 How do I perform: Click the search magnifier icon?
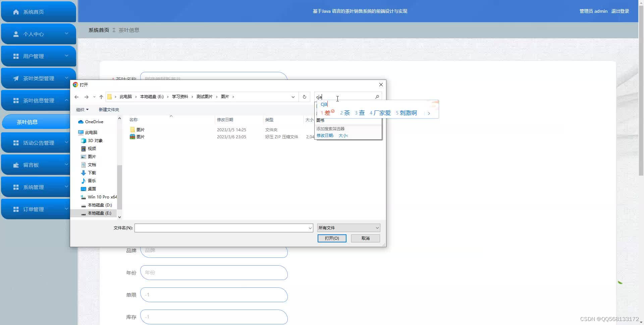[377, 97]
